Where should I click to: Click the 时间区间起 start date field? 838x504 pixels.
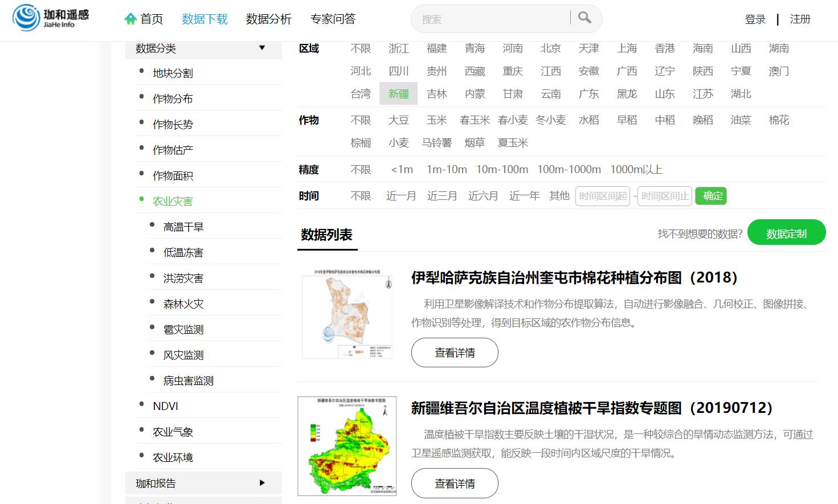click(x=603, y=196)
